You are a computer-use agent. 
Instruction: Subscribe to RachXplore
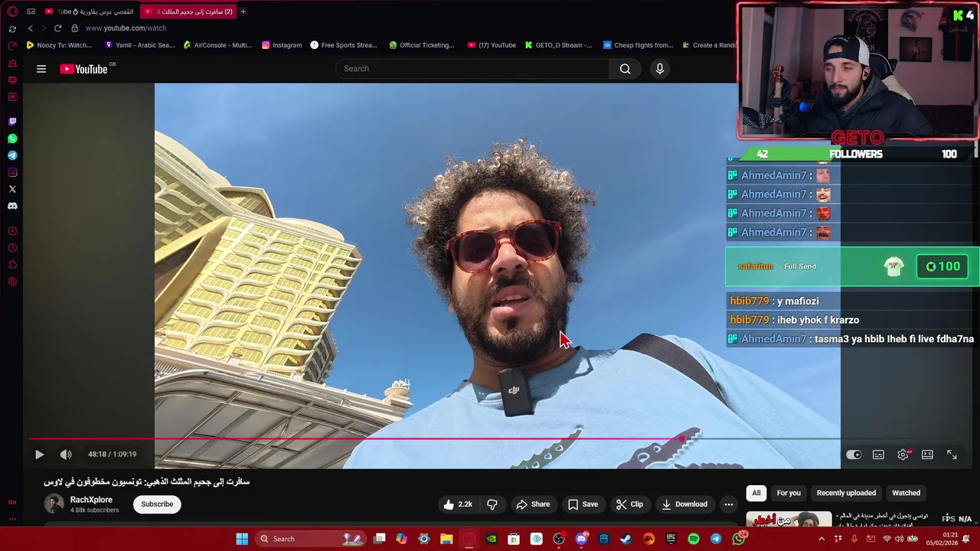157,504
